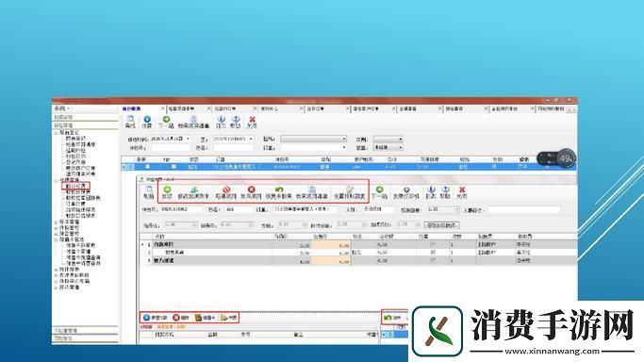Screen dimensions: 644x362
Task: Click the first table icon in dialog toolbar
Action: click(x=149, y=189)
